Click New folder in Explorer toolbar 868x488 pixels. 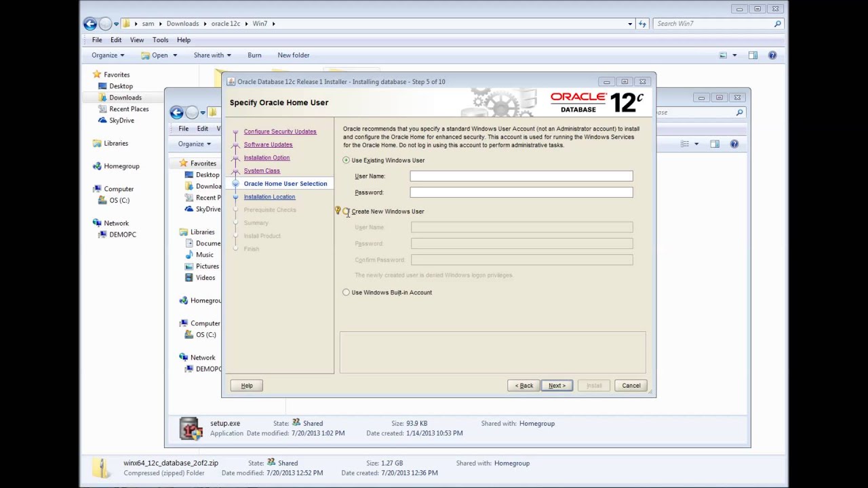(293, 56)
